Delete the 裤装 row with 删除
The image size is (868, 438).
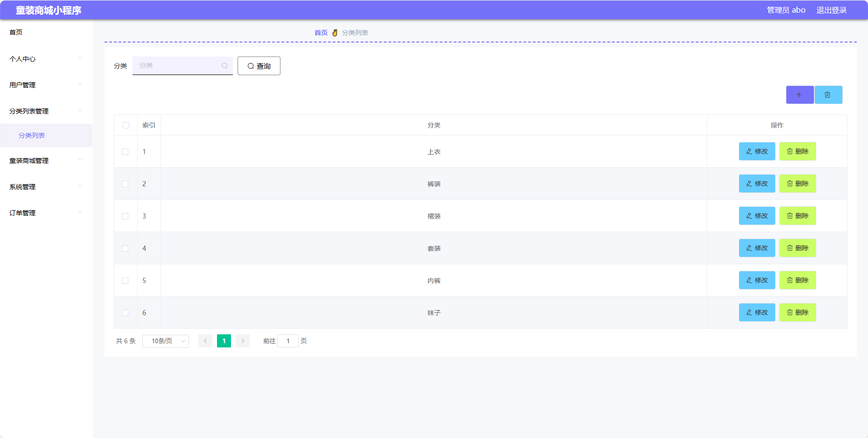click(798, 184)
